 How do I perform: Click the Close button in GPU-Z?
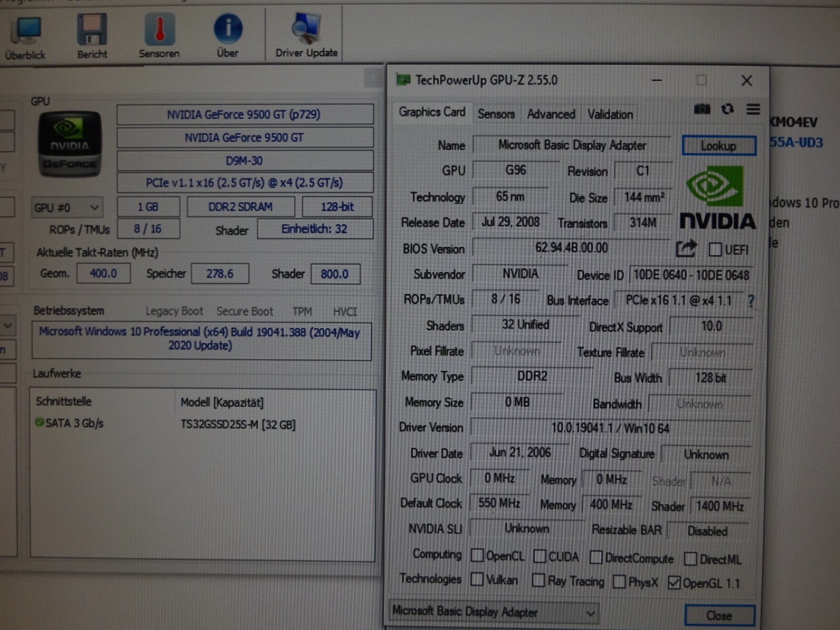pyautogui.click(x=719, y=615)
